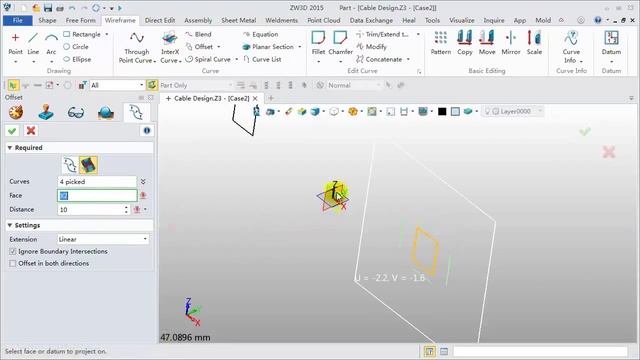Select the Point drawing tool
640x360 pixels.
(15, 43)
